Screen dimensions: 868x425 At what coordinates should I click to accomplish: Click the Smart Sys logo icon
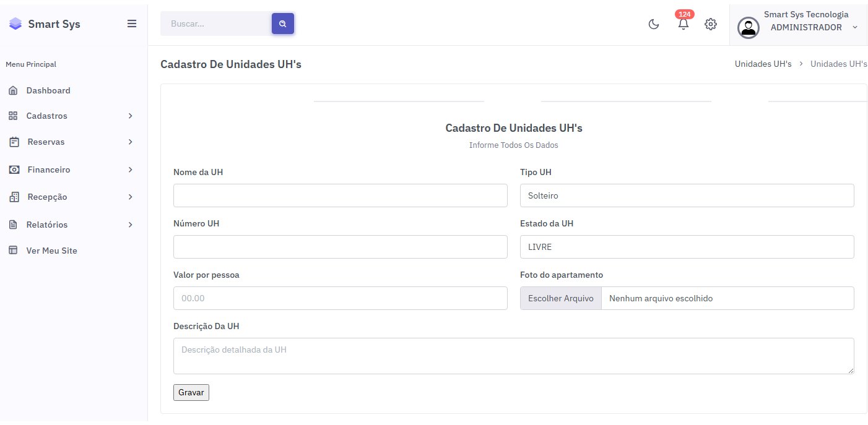click(15, 24)
